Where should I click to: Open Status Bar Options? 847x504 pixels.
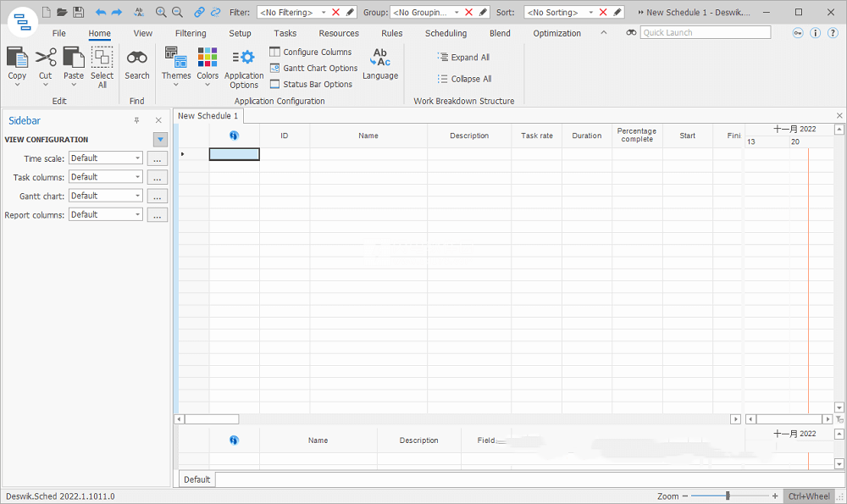[x=311, y=84]
